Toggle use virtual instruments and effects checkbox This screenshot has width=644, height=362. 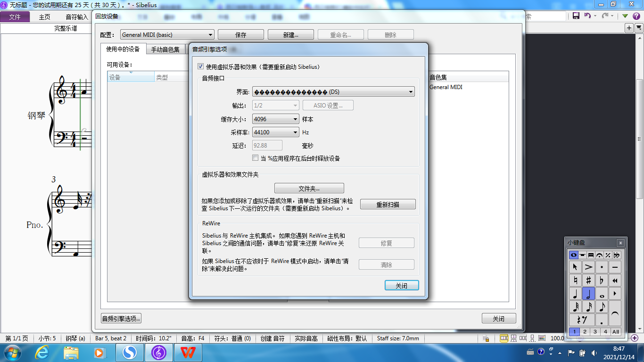point(200,66)
